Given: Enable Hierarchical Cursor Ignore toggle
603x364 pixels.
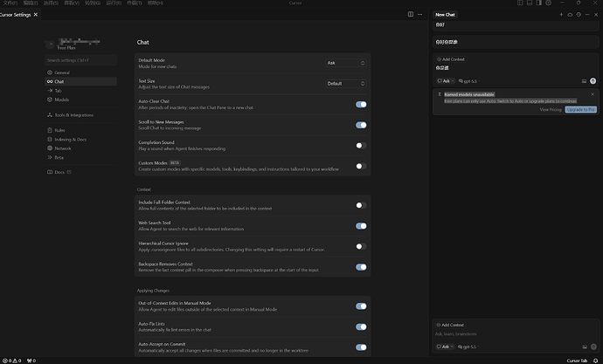Looking at the screenshot, I should tap(361, 246).
